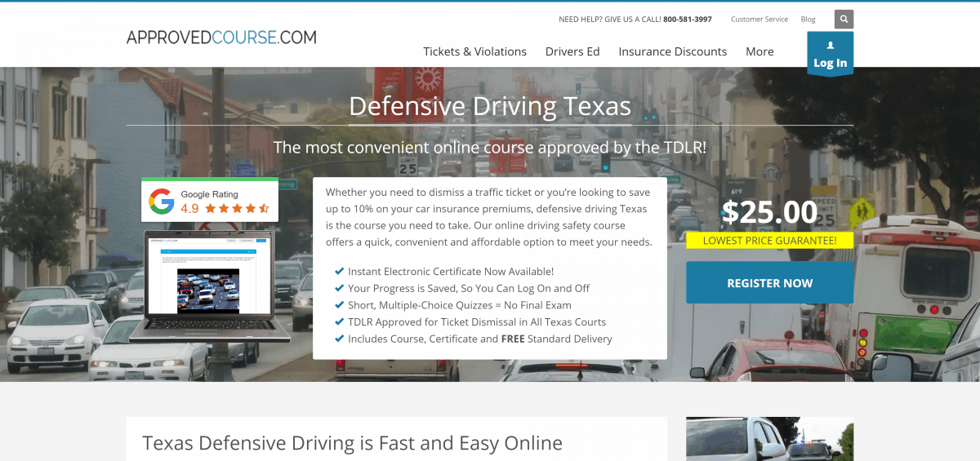Image resolution: width=980 pixels, height=461 pixels.
Task: Click checkmark beside TDLR Approved for Ticket Dismissal
Action: [x=339, y=321]
